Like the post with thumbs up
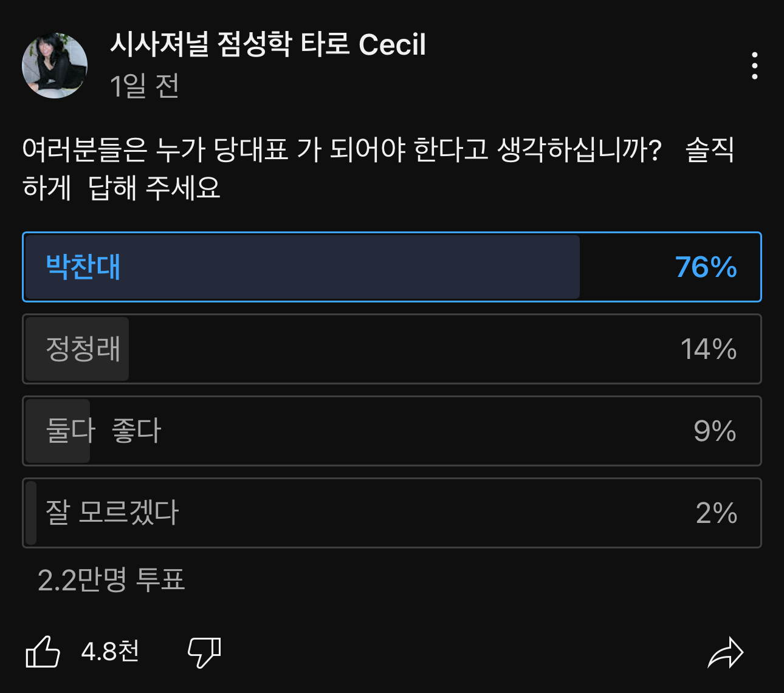784x693 pixels. (43, 652)
